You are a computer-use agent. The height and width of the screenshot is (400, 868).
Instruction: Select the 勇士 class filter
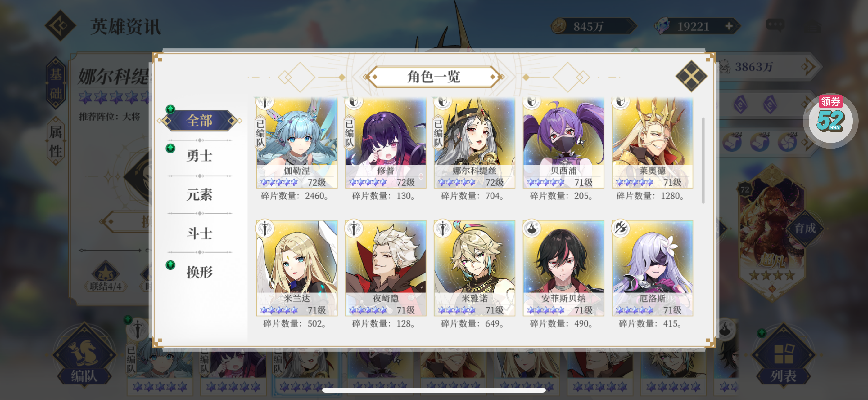pos(200,156)
